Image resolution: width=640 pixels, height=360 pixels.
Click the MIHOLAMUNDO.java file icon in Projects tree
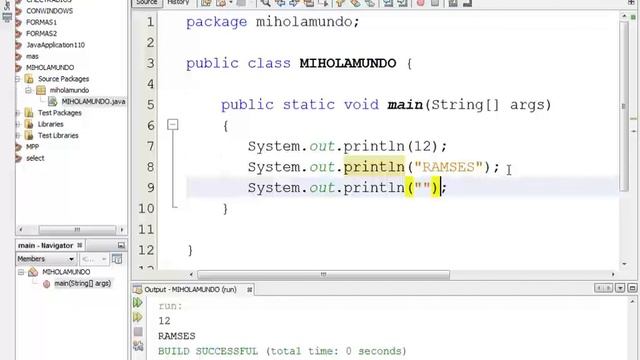click(x=53, y=101)
